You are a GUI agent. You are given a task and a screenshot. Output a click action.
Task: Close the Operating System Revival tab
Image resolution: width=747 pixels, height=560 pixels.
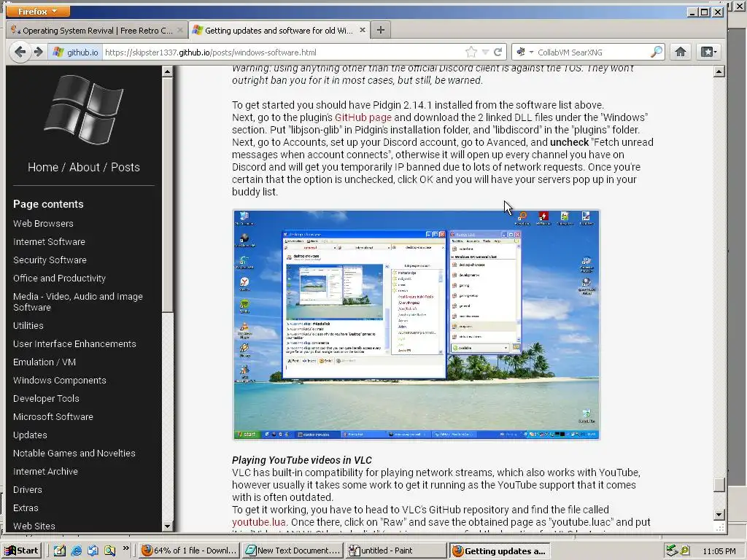point(180,30)
